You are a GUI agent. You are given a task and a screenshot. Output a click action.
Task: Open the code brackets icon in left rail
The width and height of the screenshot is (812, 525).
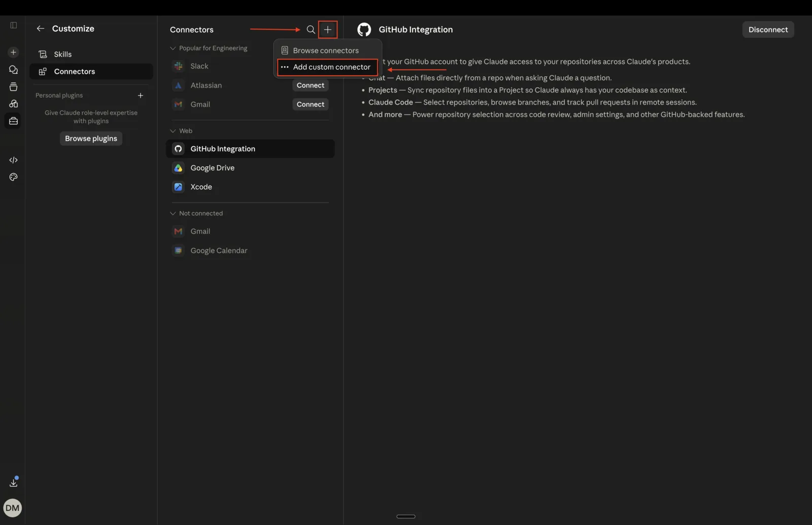tap(14, 160)
